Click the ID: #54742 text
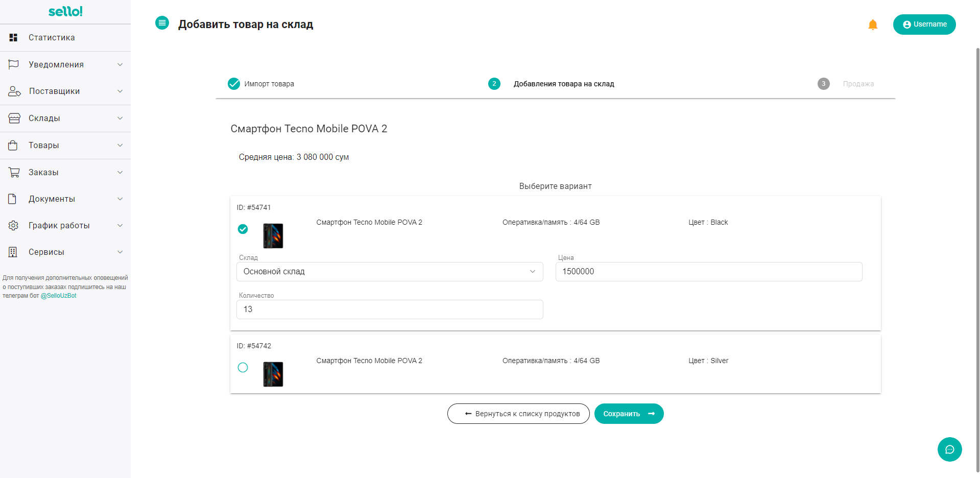 (254, 346)
